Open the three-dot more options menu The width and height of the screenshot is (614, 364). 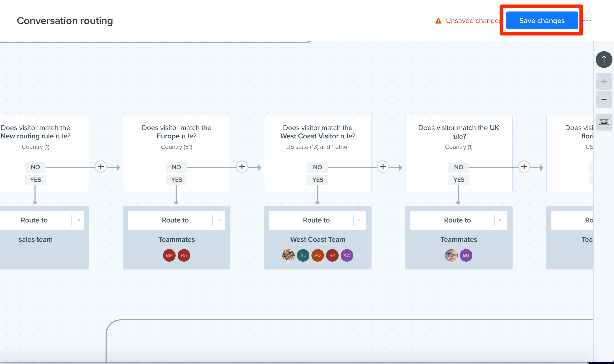[587, 21]
